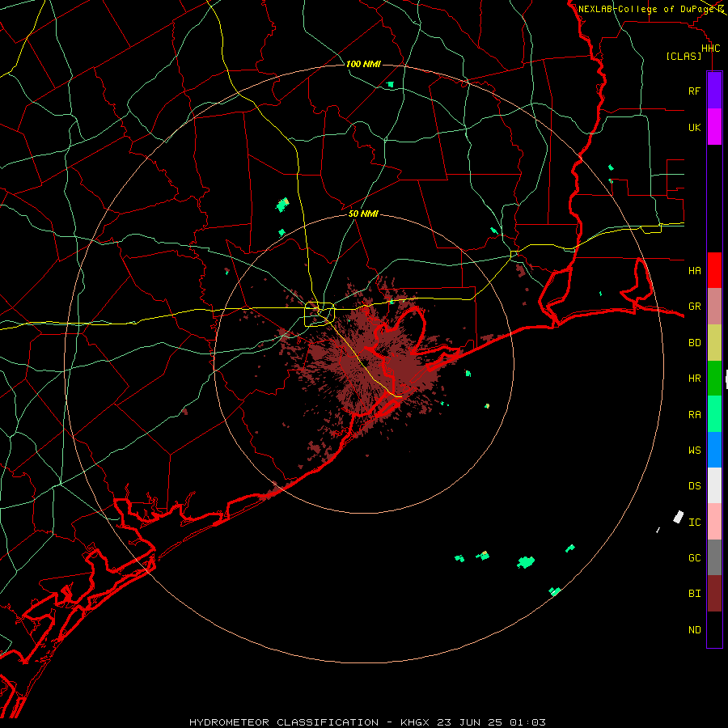Click the RF purple legend swatch

[714, 91]
